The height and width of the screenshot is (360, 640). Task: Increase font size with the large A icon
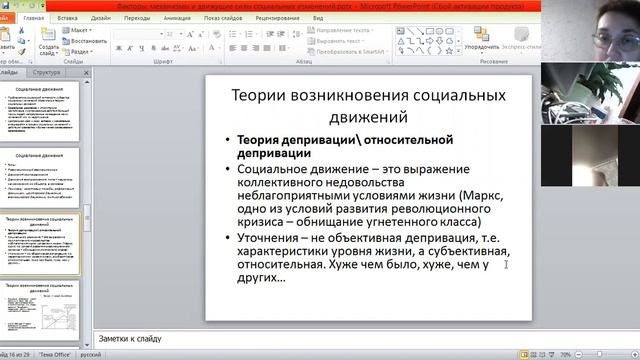tap(190, 34)
